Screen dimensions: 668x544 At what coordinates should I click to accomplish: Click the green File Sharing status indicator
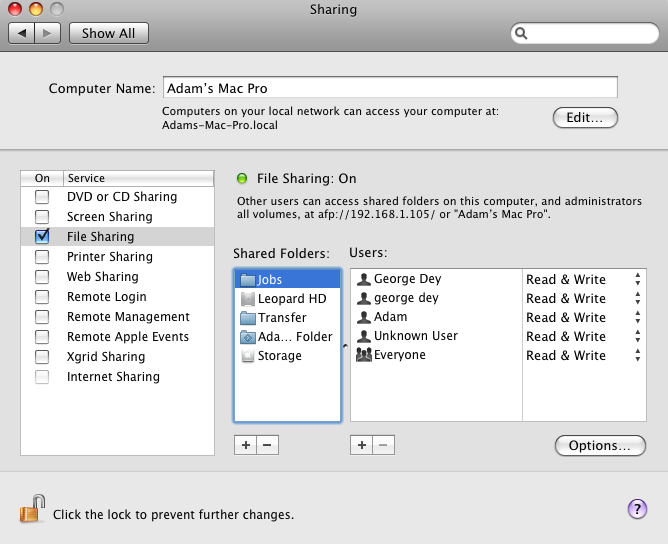pyautogui.click(x=242, y=178)
